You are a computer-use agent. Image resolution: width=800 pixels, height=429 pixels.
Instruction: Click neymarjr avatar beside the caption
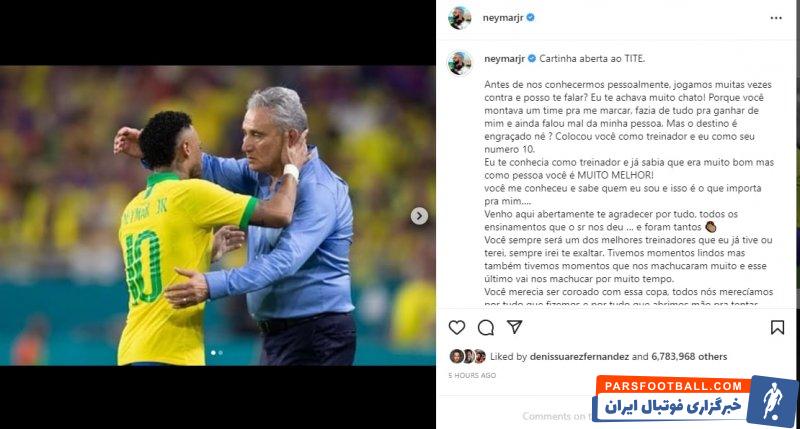click(x=459, y=63)
